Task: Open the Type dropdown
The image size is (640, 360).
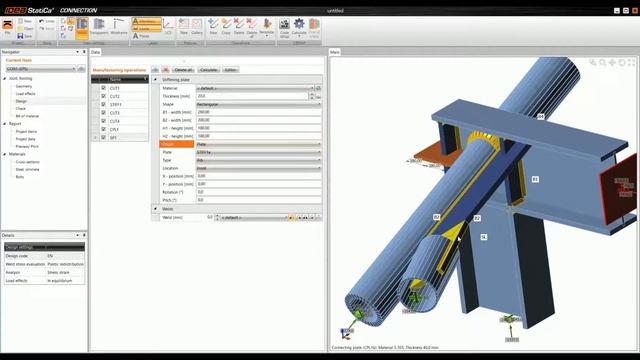Action: [259, 160]
